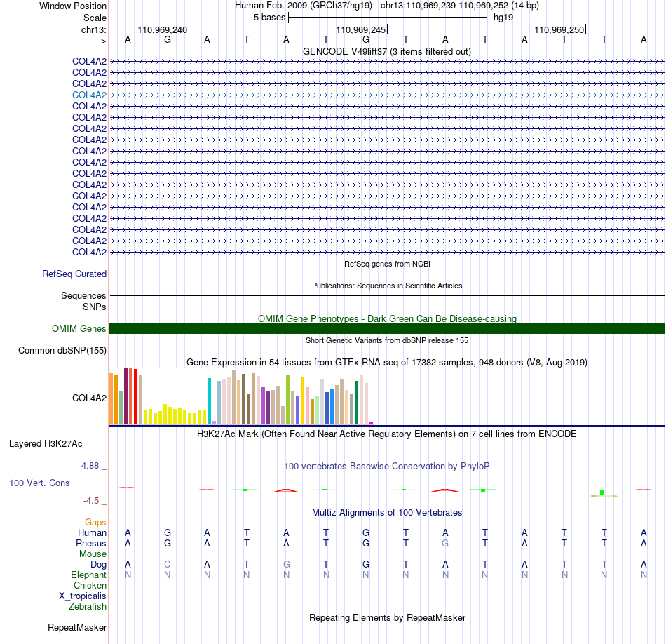The width and height of the screenshot is (666, 644).
Task: Click the green PhyloP conservation box near last T
Action: tap(602, 492)
